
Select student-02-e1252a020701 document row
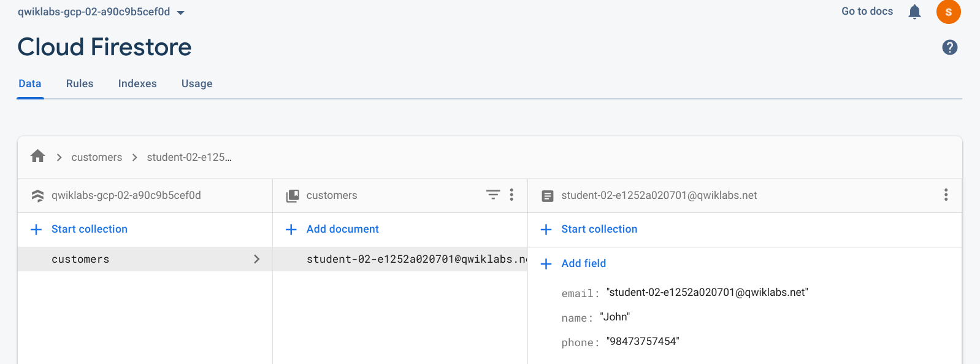pos(400,259)
